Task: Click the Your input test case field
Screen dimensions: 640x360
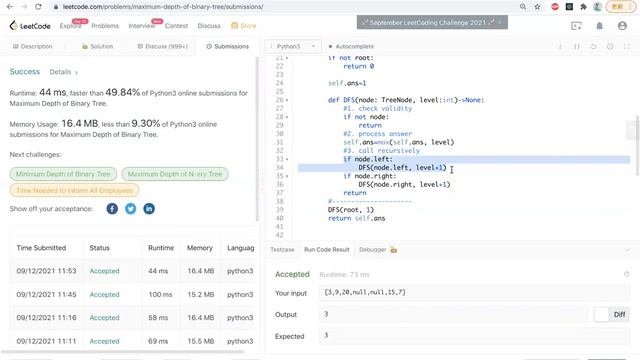Action: click(x=474, y=293)
